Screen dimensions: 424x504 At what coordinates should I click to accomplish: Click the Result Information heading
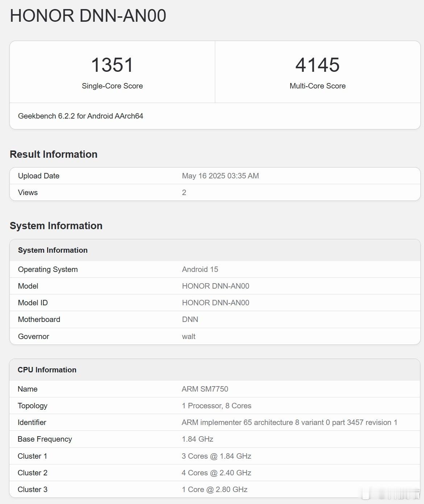point(54,154)
